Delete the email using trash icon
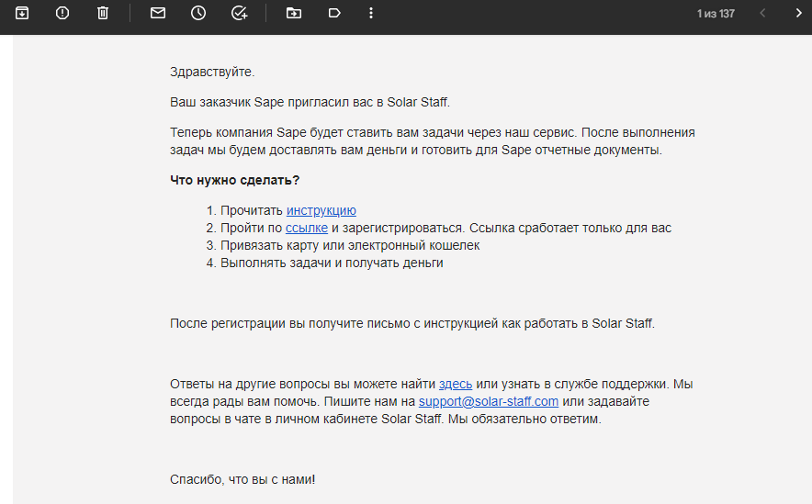The image size is (812, 504). pos(103,13)
